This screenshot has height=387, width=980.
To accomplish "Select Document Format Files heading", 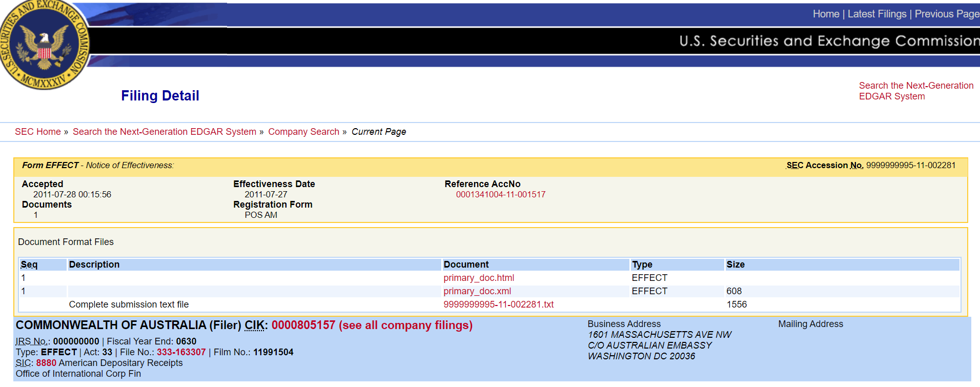I will tap(66, 242).
